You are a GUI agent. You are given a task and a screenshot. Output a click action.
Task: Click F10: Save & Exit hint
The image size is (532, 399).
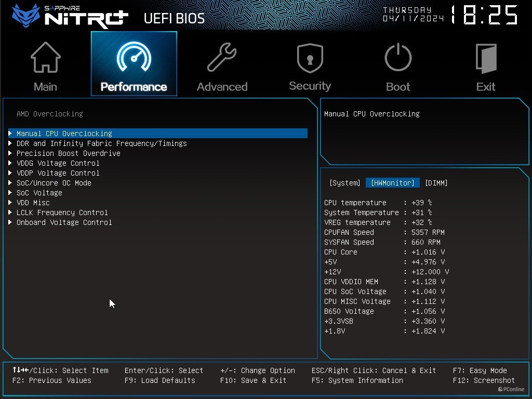(x=253, y=380)
